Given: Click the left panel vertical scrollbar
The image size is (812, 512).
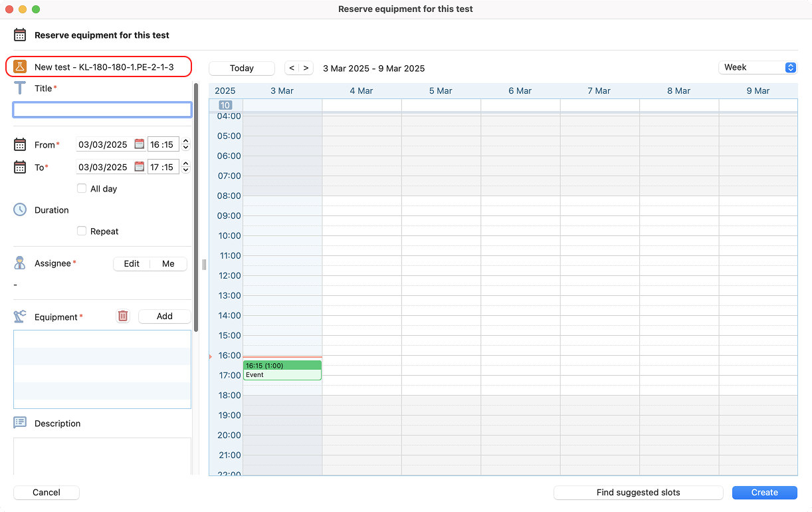Looking at the screenshot, I should tap(196, 206).
